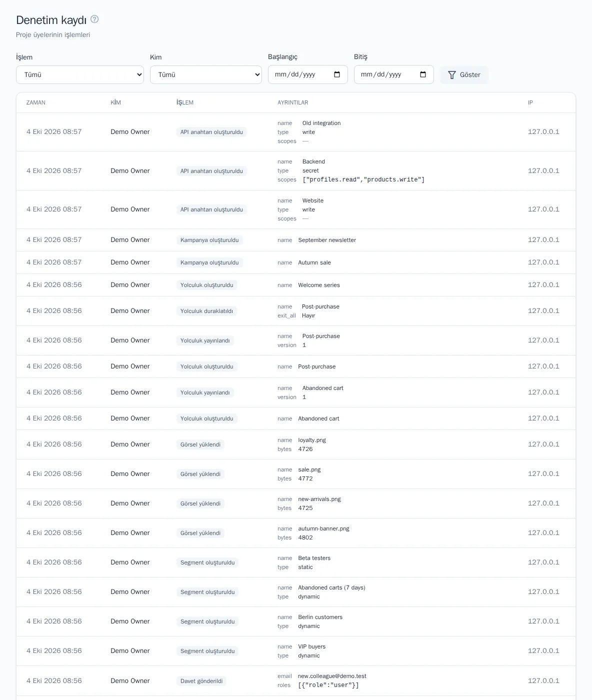Click the AYRINTILAR column header
The width and height of the screenshot is (592, 700).
293,102
